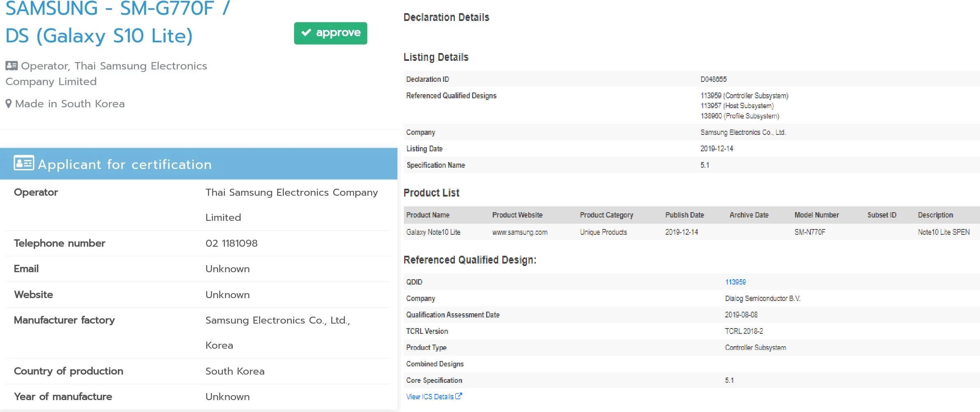Click TCRL 2018-2 version value
Image resolution: width=980 pixels, height=412 pixels.
pos(743,331)
